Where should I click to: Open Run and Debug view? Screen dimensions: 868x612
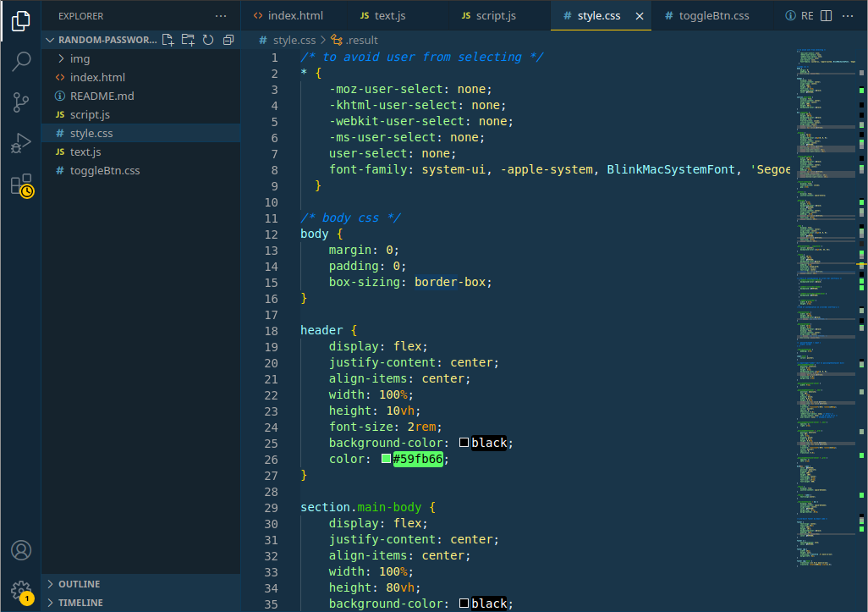(21, 143)
